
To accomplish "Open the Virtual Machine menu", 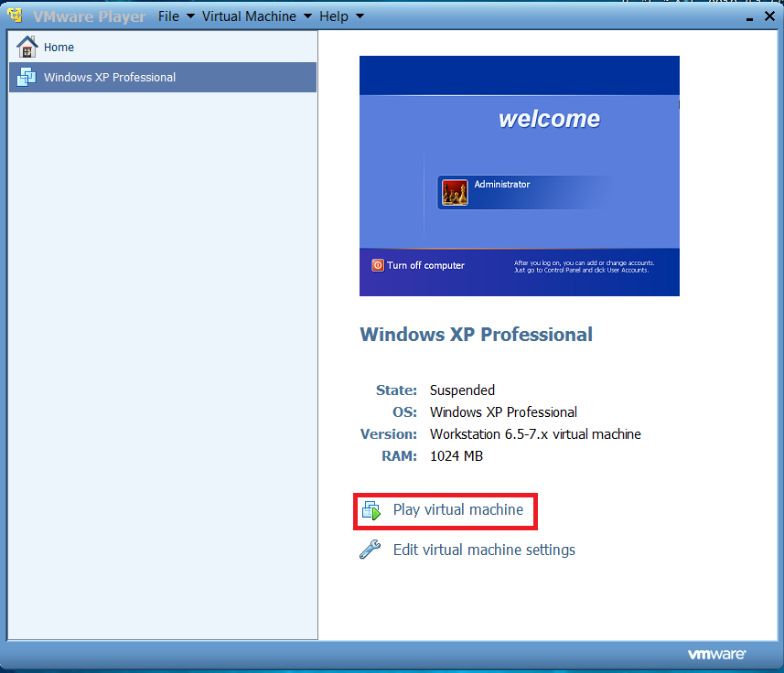I will 249,16.
